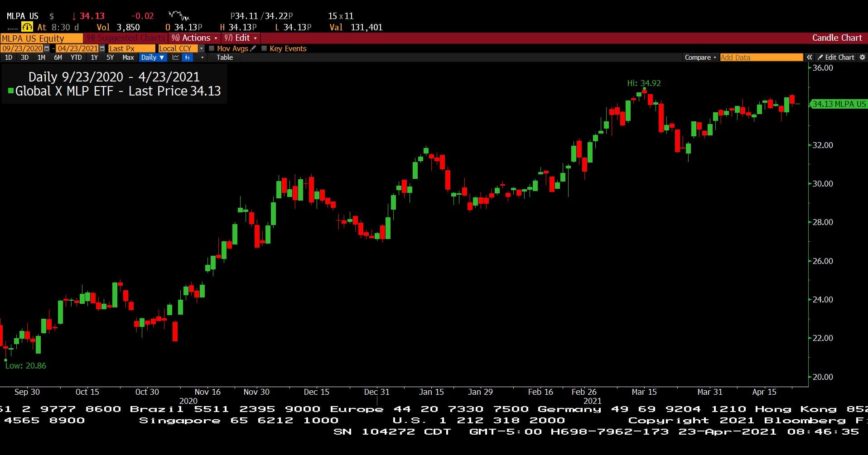868x455 pixels.
Task: Click the Candle Chart title text
Action: (x=837, y=38)
